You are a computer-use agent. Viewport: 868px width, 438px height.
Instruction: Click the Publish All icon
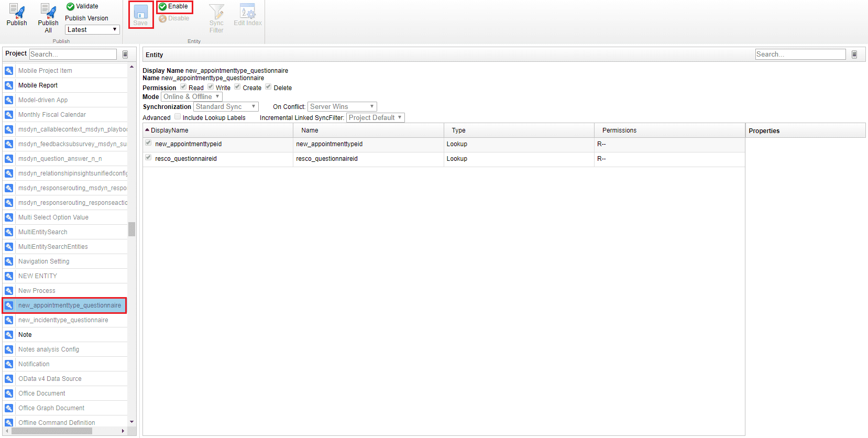coord(48,12)
